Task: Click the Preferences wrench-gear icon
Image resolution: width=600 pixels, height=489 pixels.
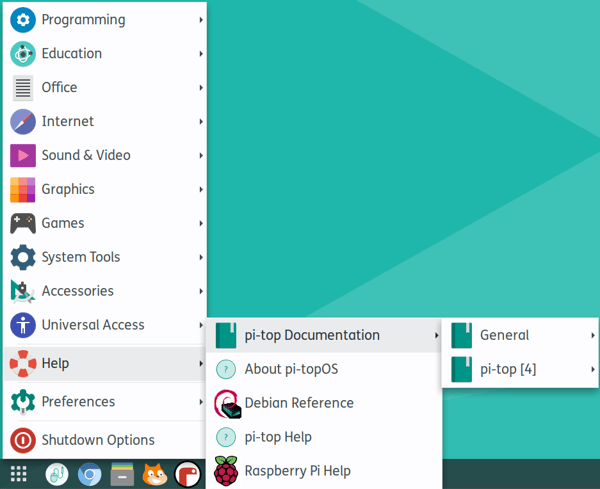Action: [23, 402]
